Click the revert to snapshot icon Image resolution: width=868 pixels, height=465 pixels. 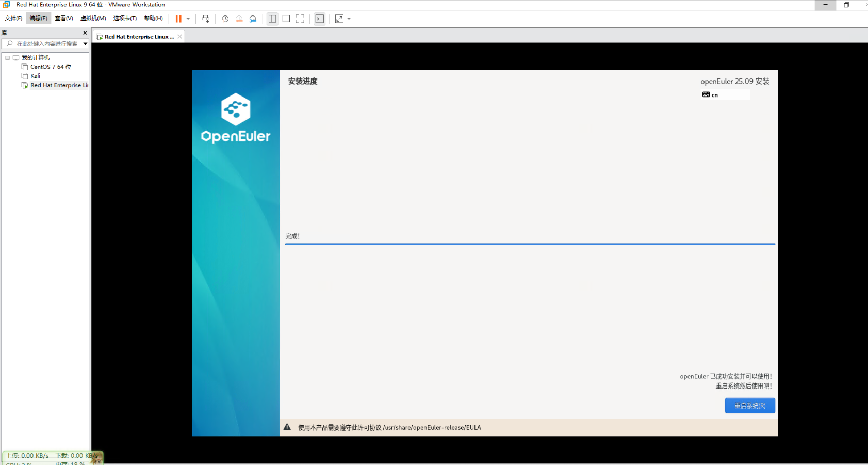239,19
